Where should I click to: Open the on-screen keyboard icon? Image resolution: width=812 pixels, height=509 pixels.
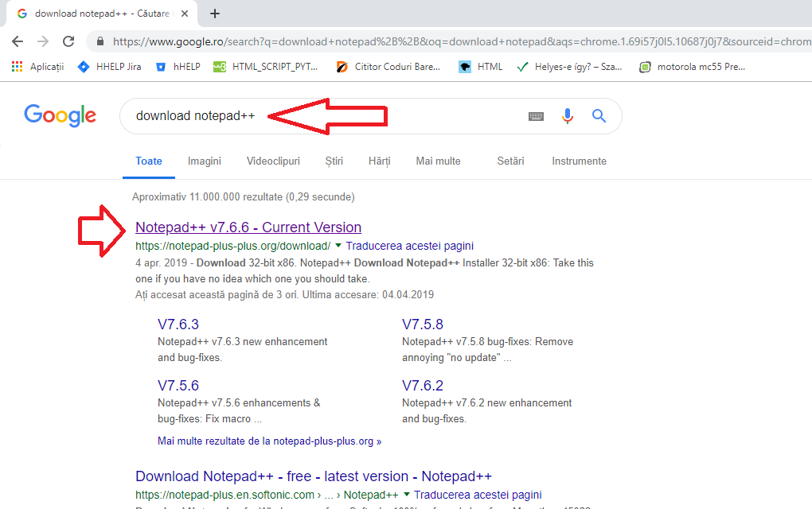[x=536, y=116]
